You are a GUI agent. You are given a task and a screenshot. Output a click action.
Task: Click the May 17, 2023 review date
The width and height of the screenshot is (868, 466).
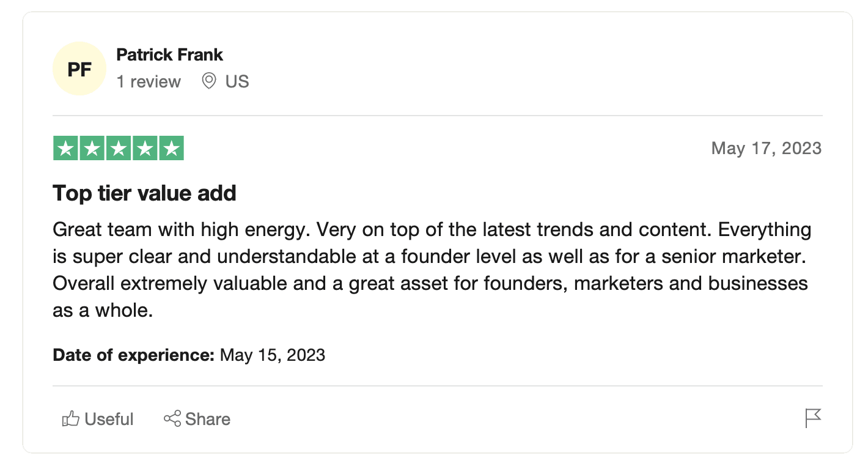pos(766,149)
